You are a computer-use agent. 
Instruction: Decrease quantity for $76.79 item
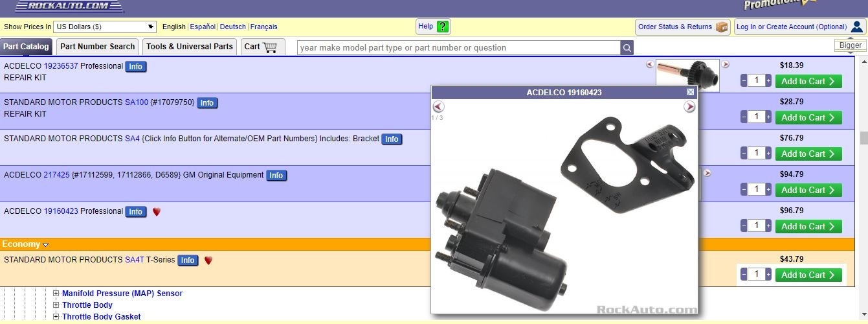[744, 154]
